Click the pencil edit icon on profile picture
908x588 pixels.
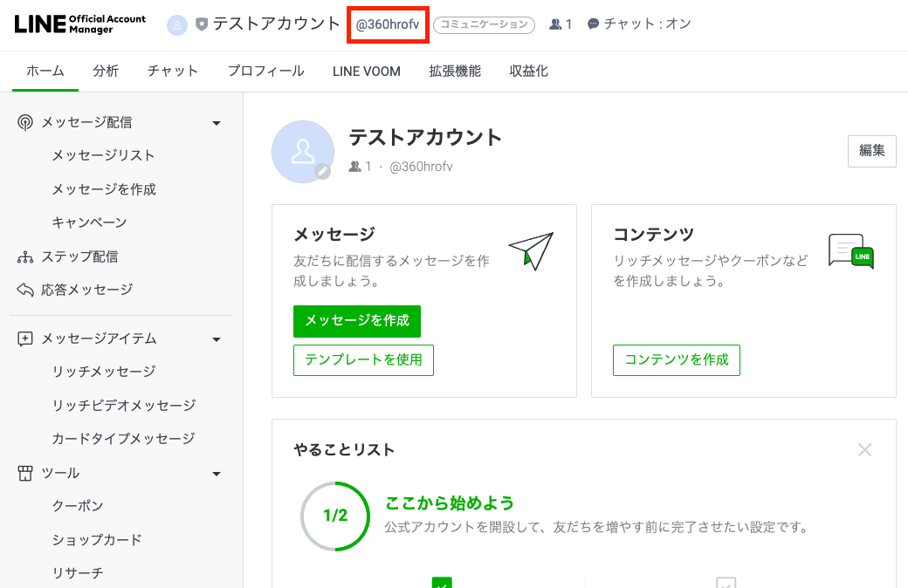[322, 171]
